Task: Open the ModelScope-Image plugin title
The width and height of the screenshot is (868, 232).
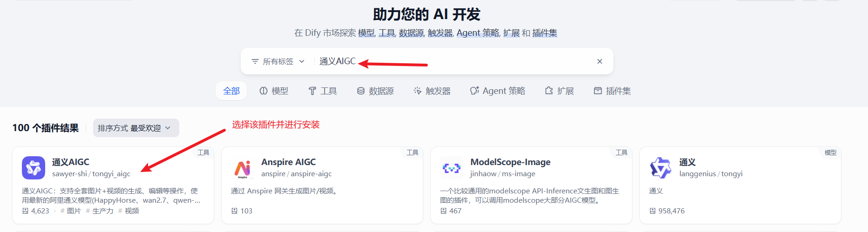Action: pyautogui.click(x=510, y=162)
